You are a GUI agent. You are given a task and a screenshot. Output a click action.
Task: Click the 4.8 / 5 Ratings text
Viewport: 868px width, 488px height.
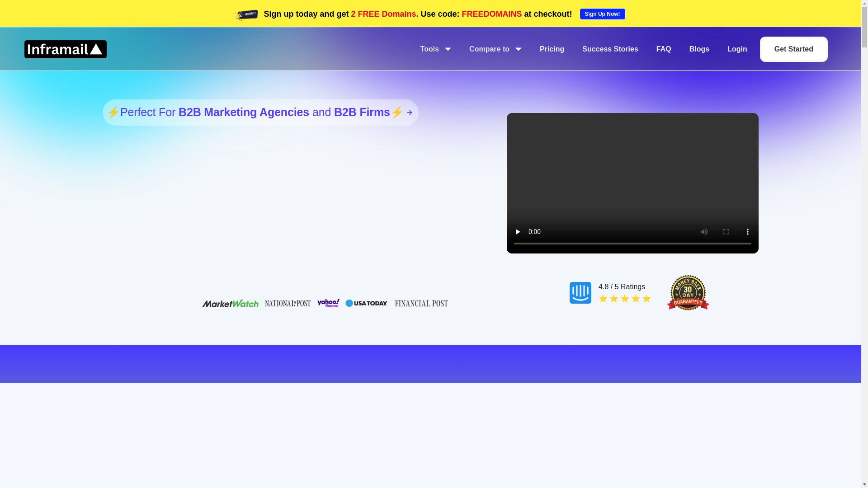pyautogui.click(x=622, y=287)
